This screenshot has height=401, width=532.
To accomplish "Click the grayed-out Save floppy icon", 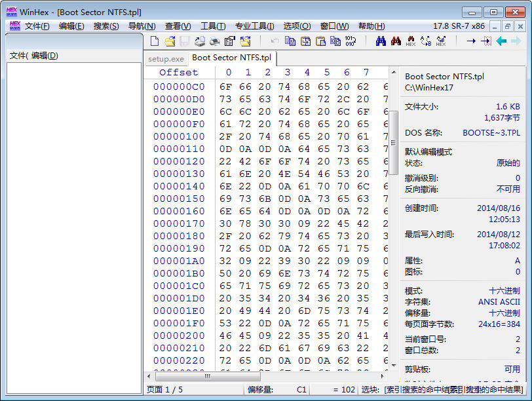I will [184, 41].
